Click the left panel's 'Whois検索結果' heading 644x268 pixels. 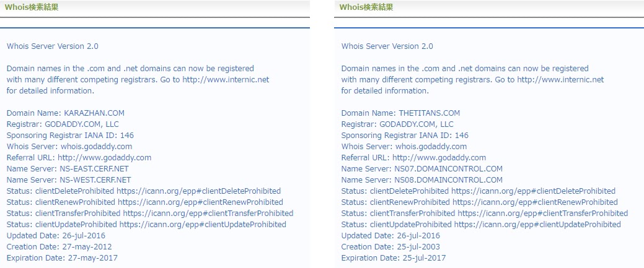32,7
